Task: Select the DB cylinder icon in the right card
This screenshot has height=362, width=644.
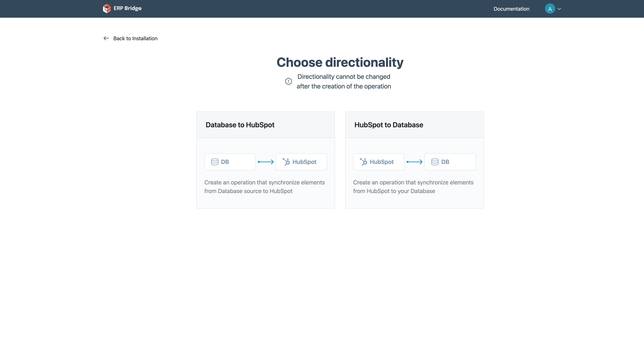Action: pos(434,162)
